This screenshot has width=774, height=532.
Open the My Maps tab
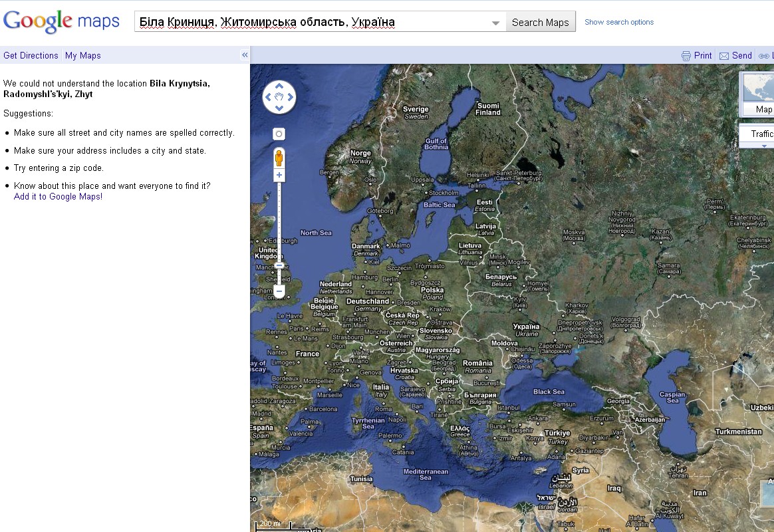(x=83, y=55)
